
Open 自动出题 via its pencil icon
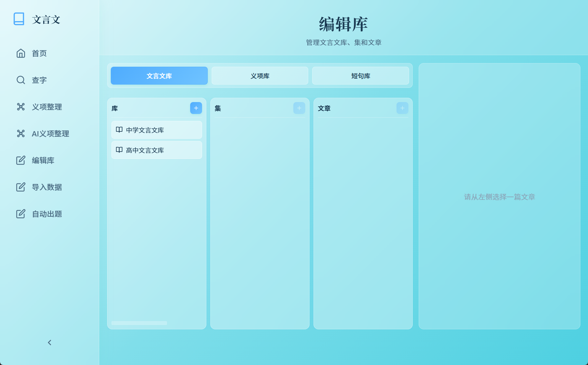21,214
